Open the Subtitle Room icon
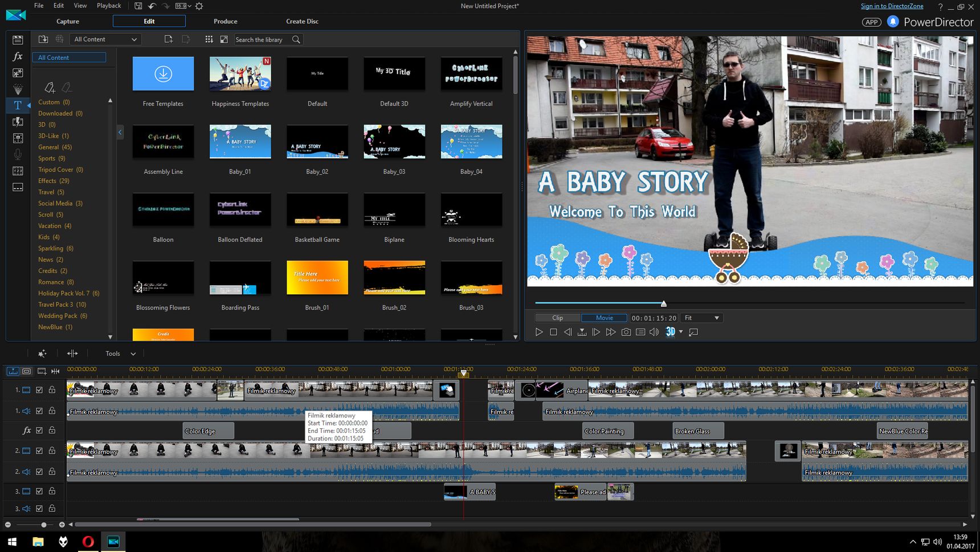The image size is (980, 552). (18, 187)
